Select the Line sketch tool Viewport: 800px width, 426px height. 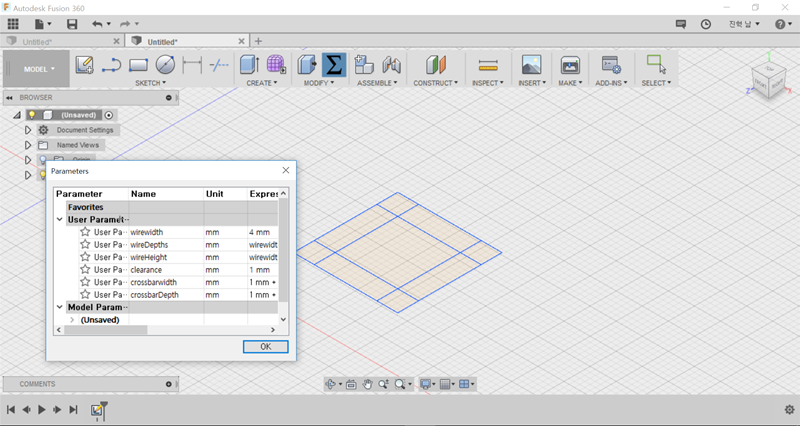pos(111,65)
